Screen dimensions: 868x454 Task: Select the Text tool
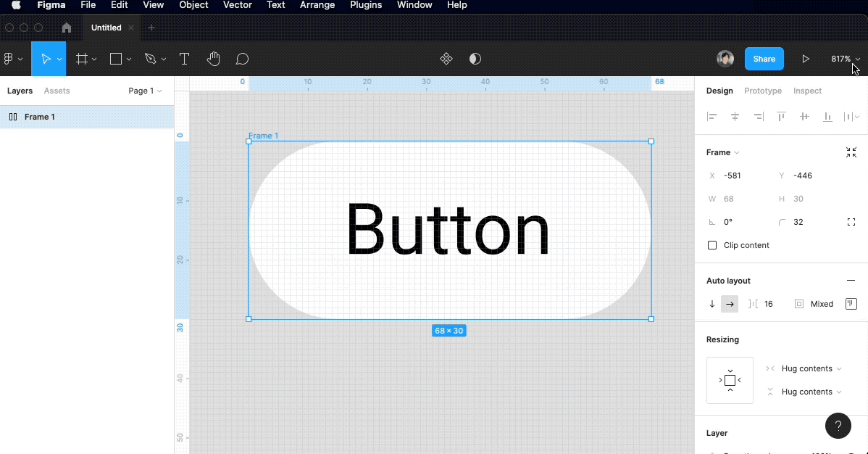(184, 59)
